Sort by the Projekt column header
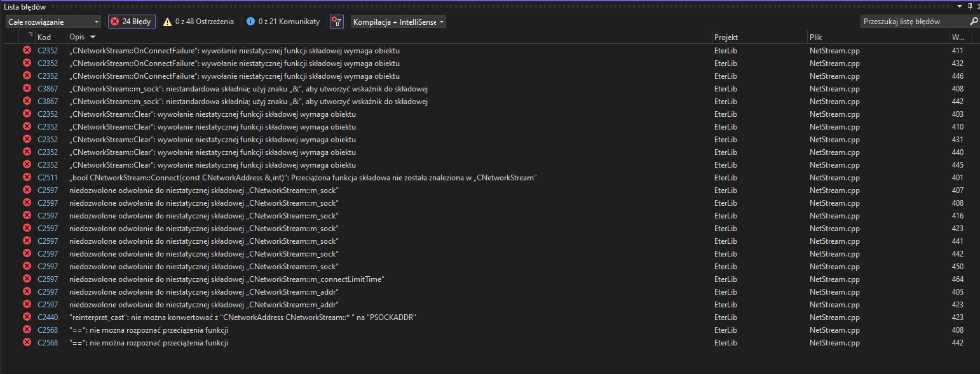Image resolution: width=980 pixels, height=374 pixels. (726, 37)
